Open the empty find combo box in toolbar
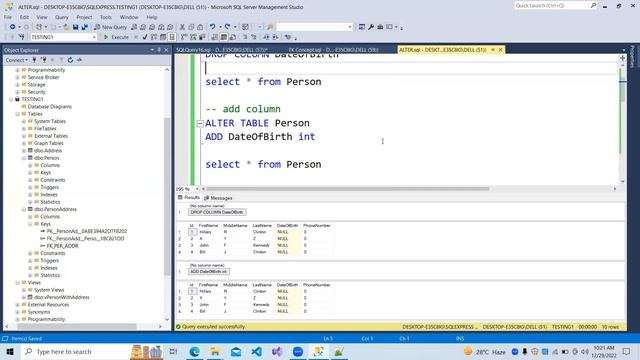The width and height of the screenshot is (640, 360). click(314, 27)
